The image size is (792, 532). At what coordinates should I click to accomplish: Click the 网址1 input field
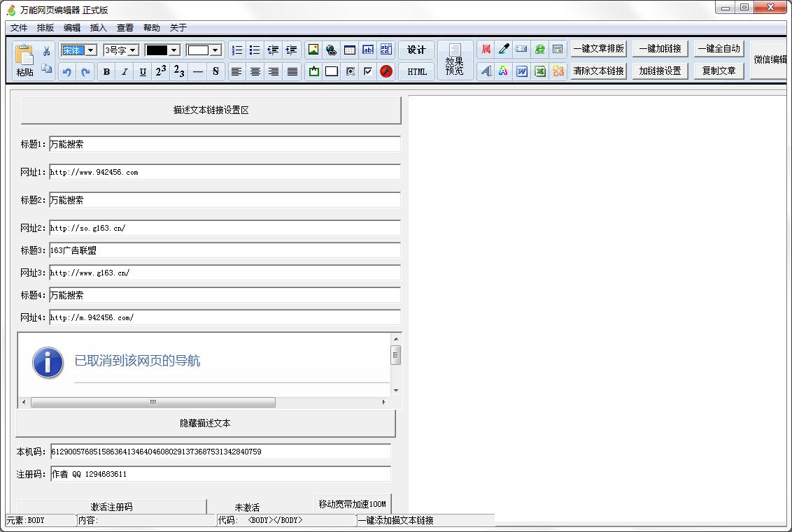[x=225, y=172]
